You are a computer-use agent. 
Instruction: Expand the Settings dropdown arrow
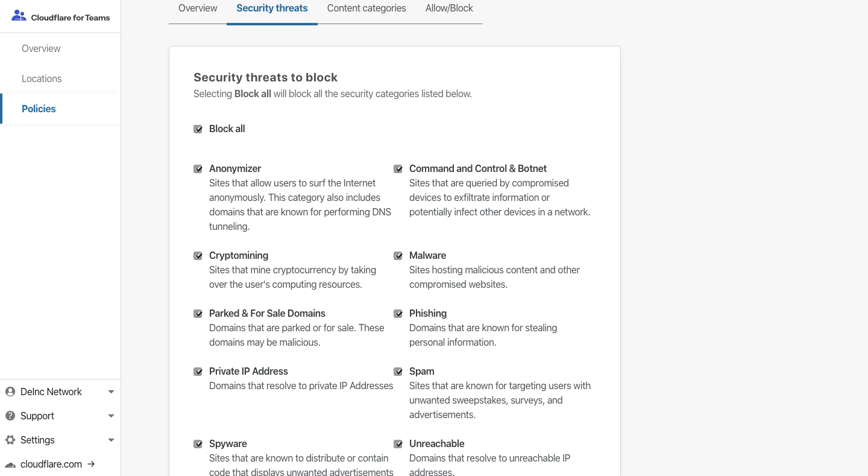pos(111,440)
